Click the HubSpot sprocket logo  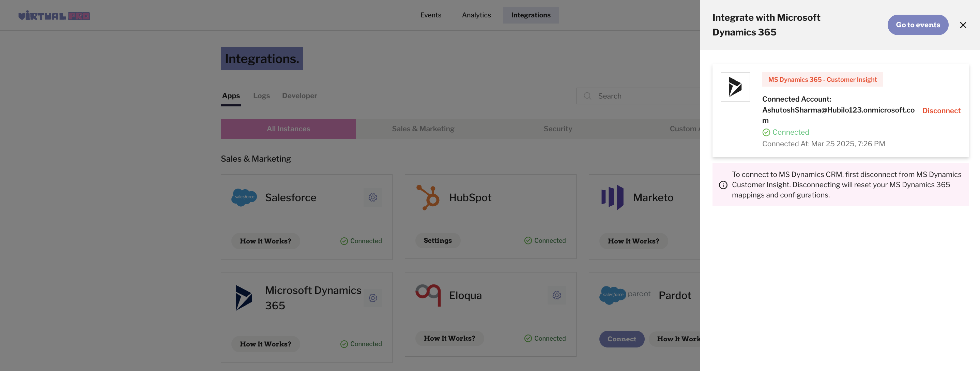pyautogui.click(x=428, y=197)
